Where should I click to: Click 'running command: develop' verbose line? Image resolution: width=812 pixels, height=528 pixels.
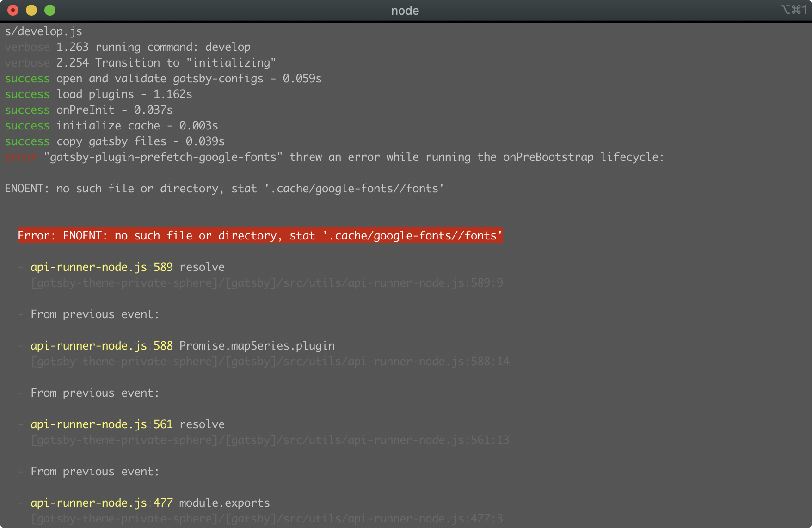pos(128,47)
